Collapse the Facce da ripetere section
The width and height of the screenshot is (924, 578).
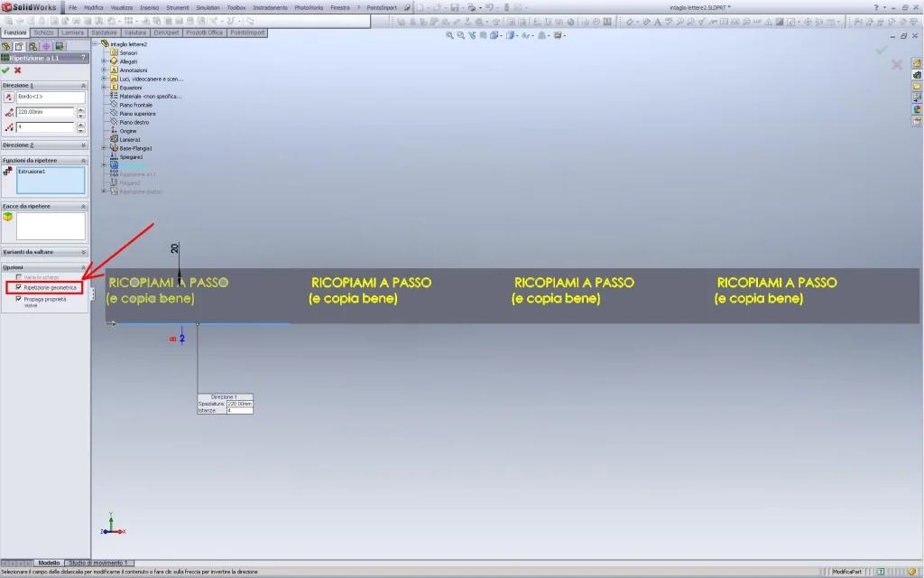[x=83, y=207]
